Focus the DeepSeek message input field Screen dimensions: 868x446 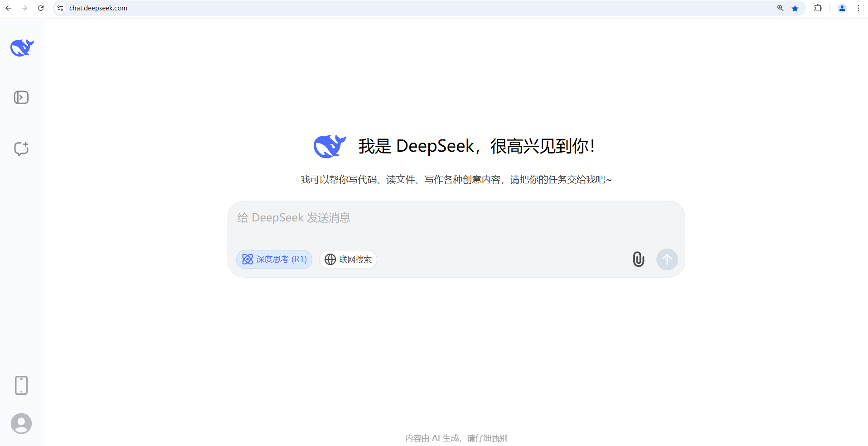click(x=456, y=218)
